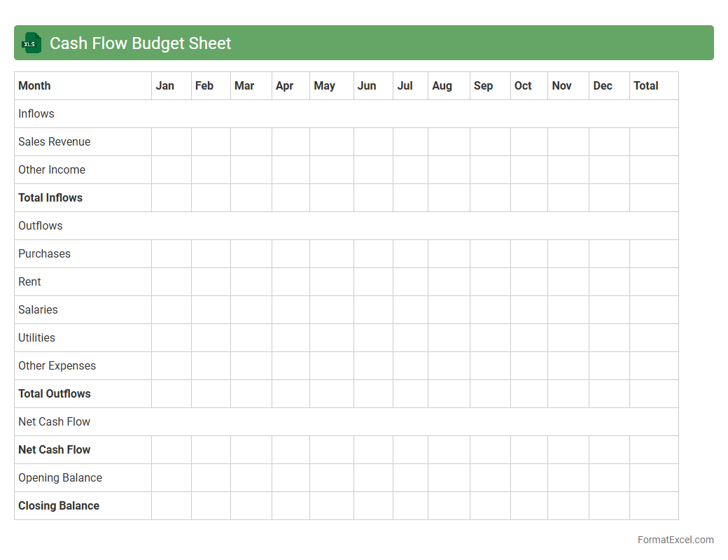Screen dimensions: 728x560
Task: Select the Rent row label
Action: (x=30, y=282)
